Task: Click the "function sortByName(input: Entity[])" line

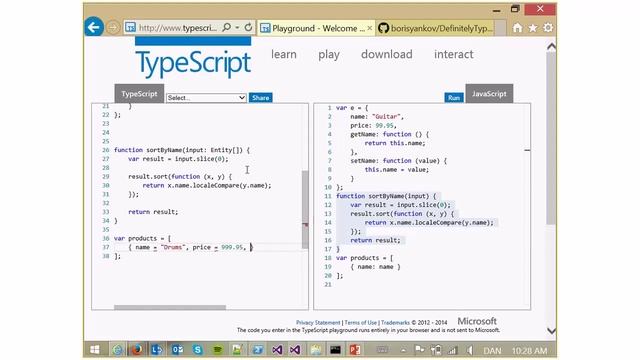Action: (x=182, y=150)
